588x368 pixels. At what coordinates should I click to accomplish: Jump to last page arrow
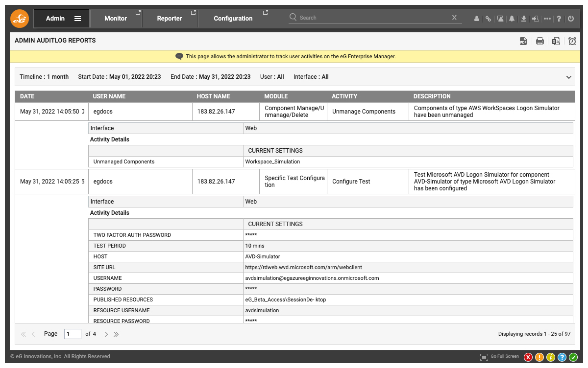116,334
